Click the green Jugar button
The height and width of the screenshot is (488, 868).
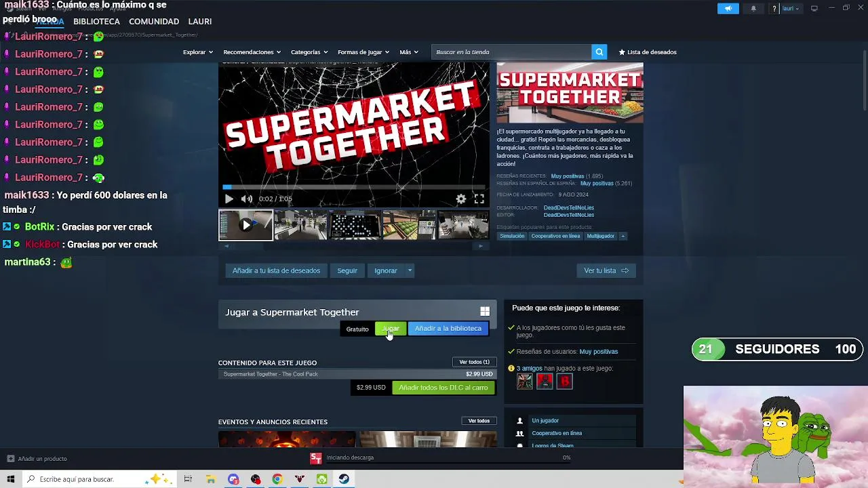point(391,329)
